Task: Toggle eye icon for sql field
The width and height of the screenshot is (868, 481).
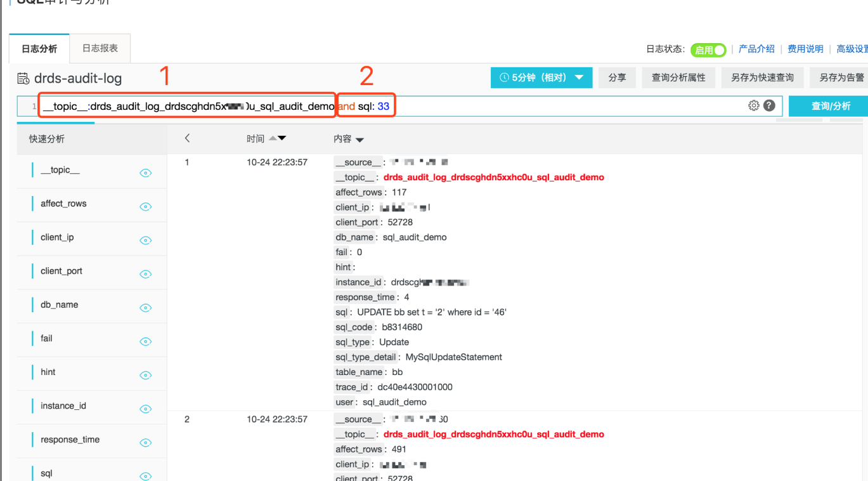Action: (146, 476)
